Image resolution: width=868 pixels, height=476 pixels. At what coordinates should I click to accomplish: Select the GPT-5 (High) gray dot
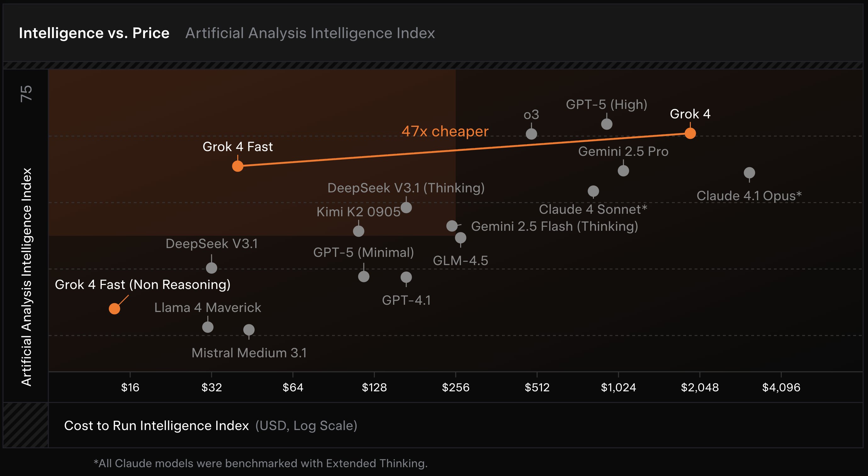(x=606, y=124)
